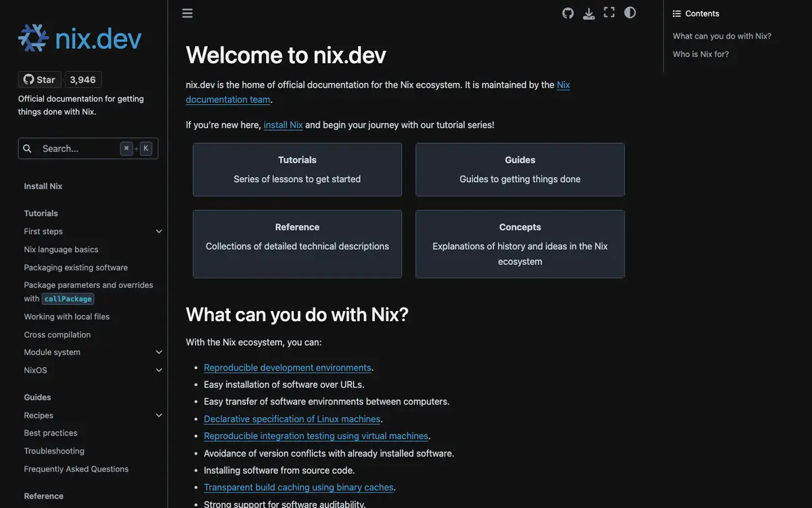This screenshot has width=812, height=508.
Task: Click the Reference sidebar heading
Action: tap(43, 496)
